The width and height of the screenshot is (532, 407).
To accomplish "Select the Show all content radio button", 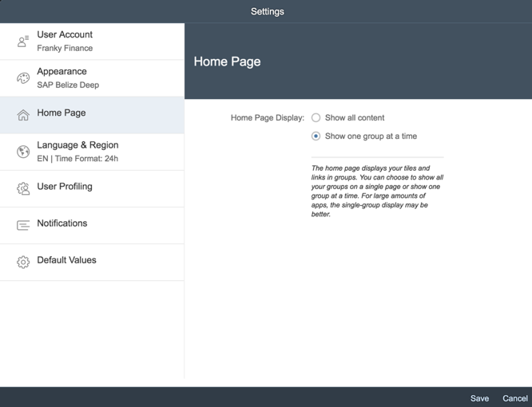I will click(316, 117).
